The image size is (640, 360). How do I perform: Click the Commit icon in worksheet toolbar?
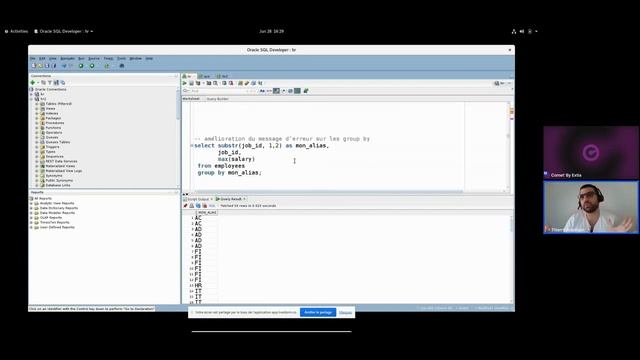[224, 83]
